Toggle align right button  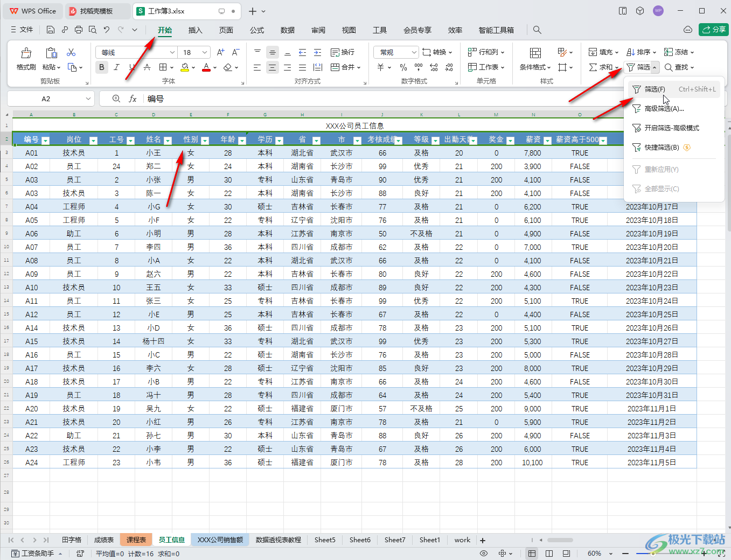click(288, 67)
